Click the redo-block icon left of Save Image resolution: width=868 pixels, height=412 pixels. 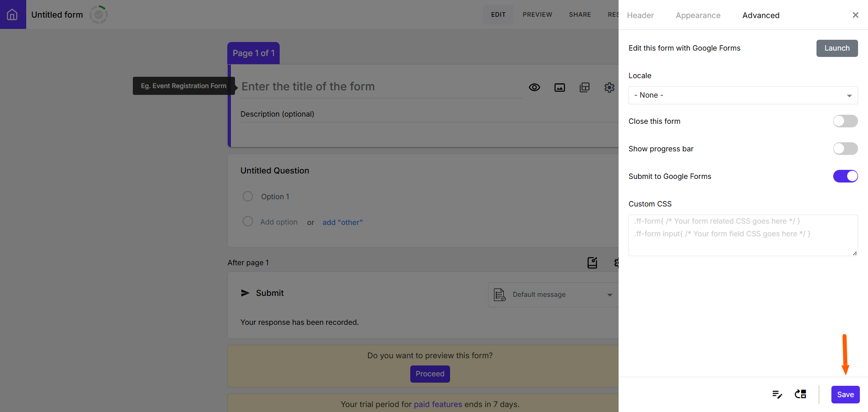pos(800,394)
